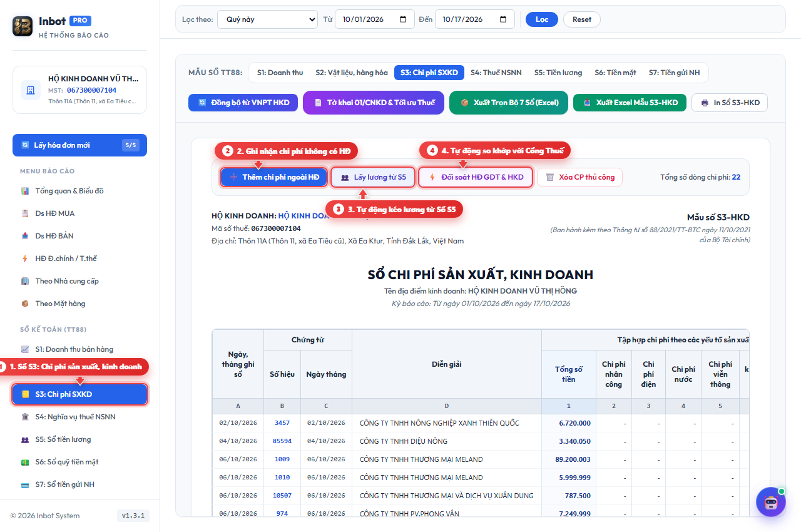801x532 pixels.
Task: Click the refresh icon on Lấy hóa đơn mới
Action: 25,145
